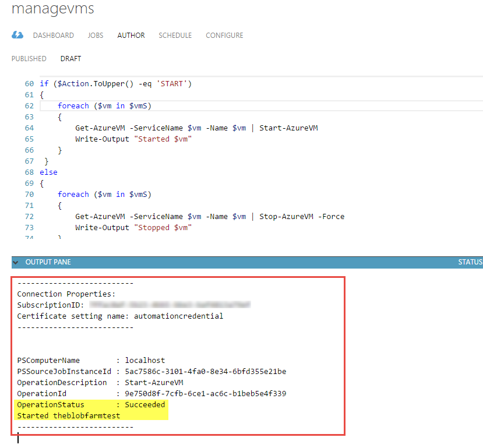Open the SCHEDULE tab
Screen dimensions: 483x448
[x=175, y=36]
